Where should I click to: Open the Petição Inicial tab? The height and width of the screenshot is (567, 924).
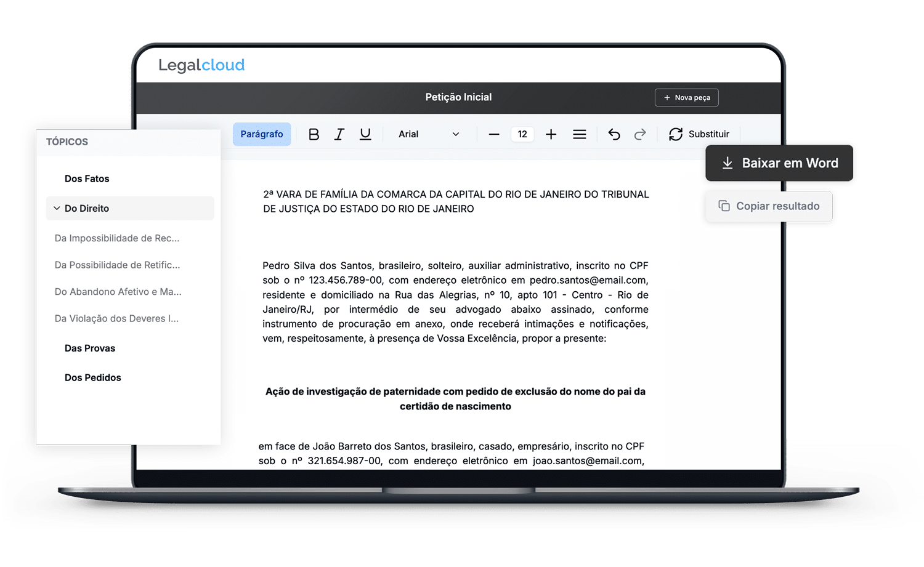click(457, 97)
